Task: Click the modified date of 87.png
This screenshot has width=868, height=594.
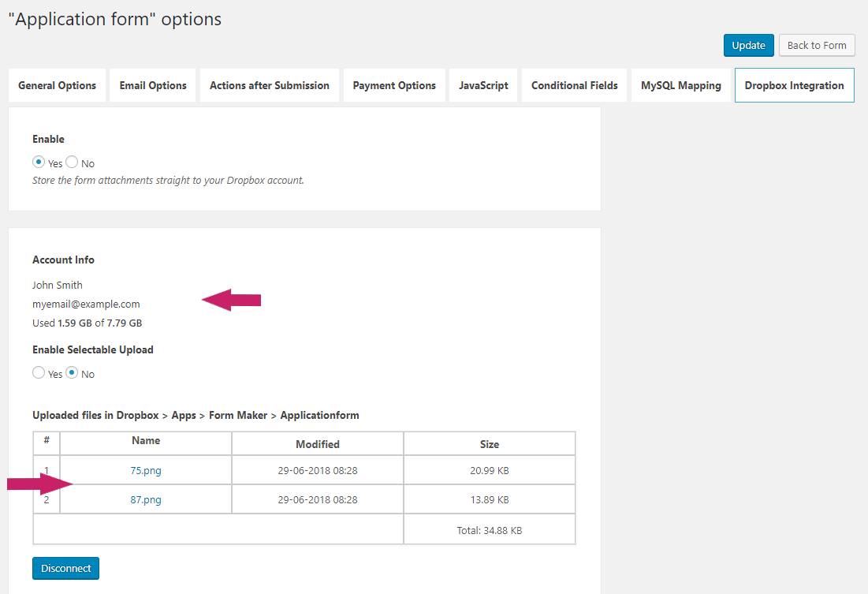Action: (317, 500)
